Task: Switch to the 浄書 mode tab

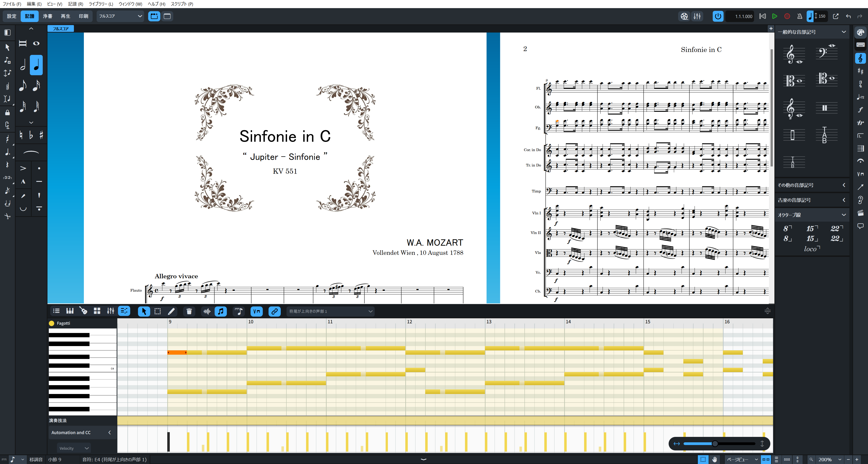Action: (x=47, y=16)
